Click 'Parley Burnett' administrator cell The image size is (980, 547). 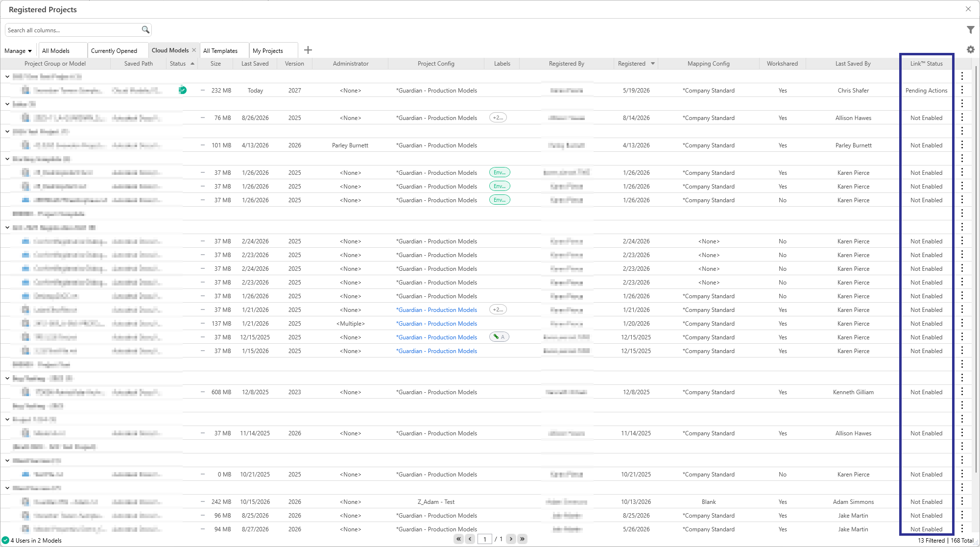[x=350, y=145]
